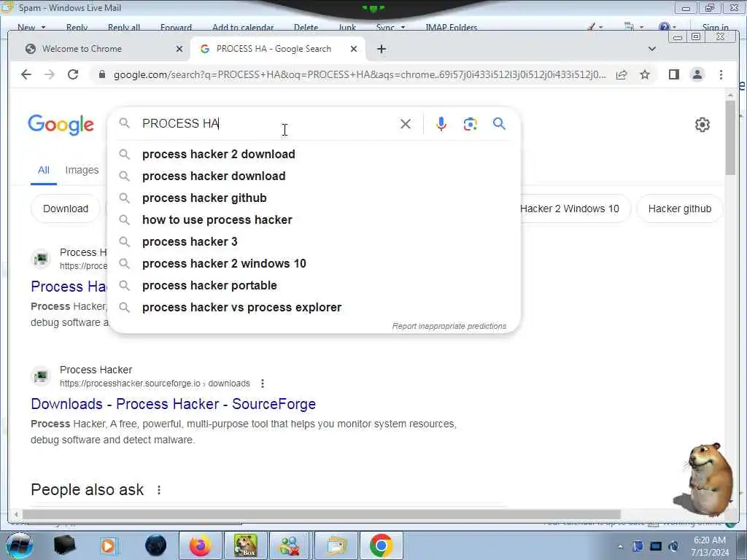View site information padlock icon
Screen dimensions: 747x560
101,75
